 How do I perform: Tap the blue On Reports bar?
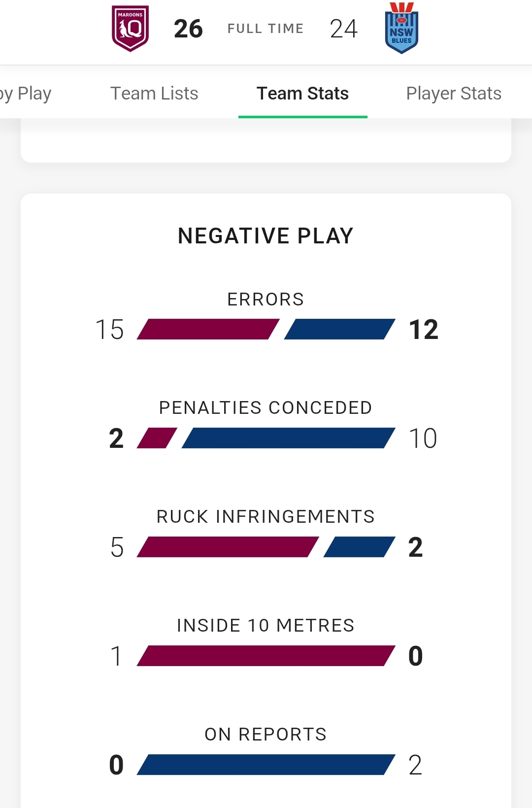266,765
